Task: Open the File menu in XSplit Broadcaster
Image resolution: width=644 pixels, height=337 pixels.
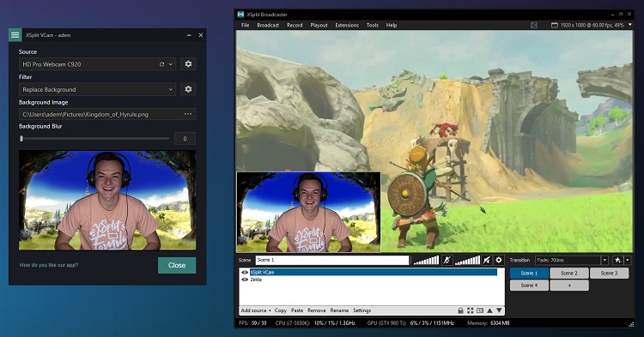Action: click(246, 25)
